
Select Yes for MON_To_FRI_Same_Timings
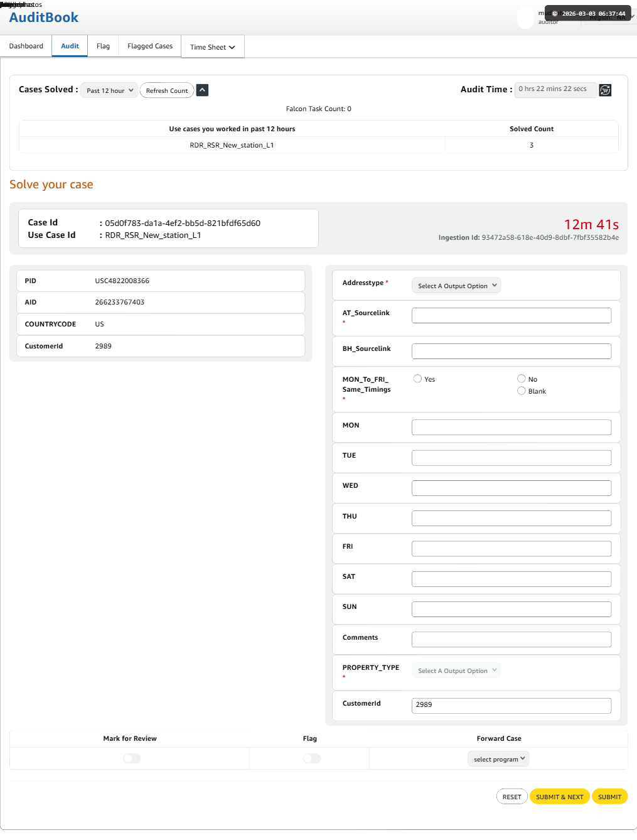click(417, 379)
